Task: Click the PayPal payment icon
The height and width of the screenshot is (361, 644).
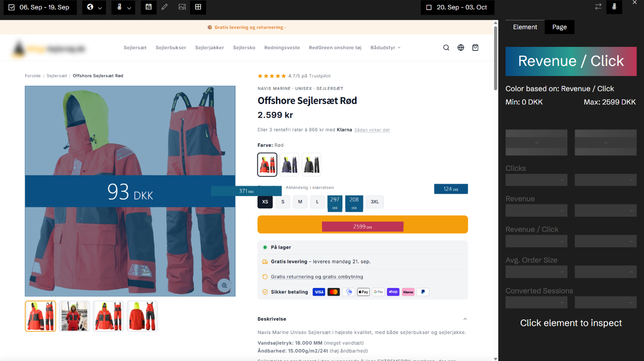Action: pos(423,292)
